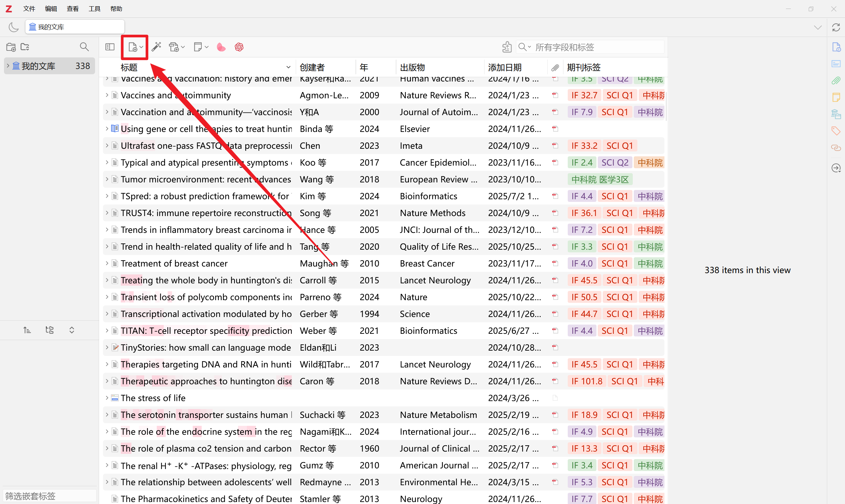Toggle dark mode moon icon
845x504 pixels.
(13, 27)
